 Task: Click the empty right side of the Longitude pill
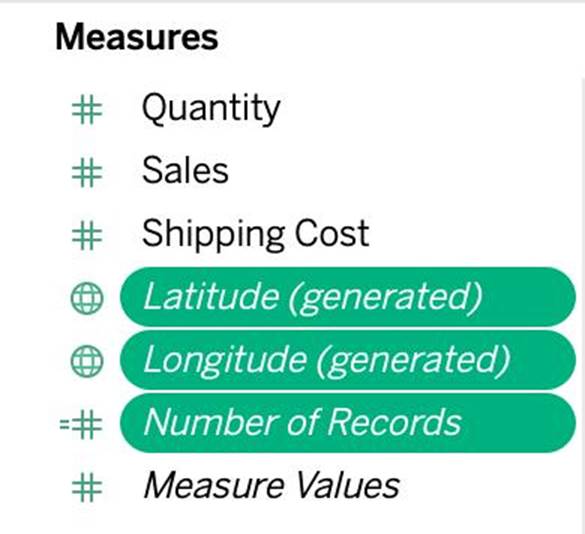click(x=543, y=360)
